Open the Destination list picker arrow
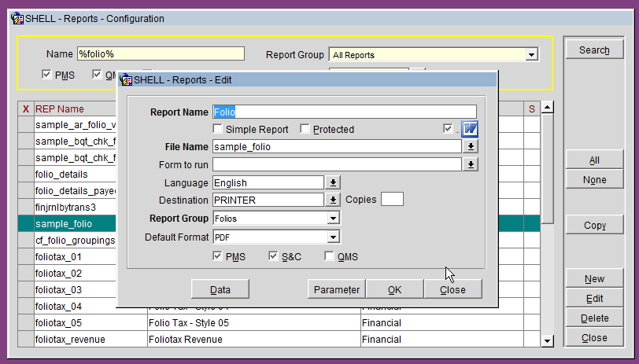Image resolution: width=639 pixels, height=364 pixels. point(333,200)
